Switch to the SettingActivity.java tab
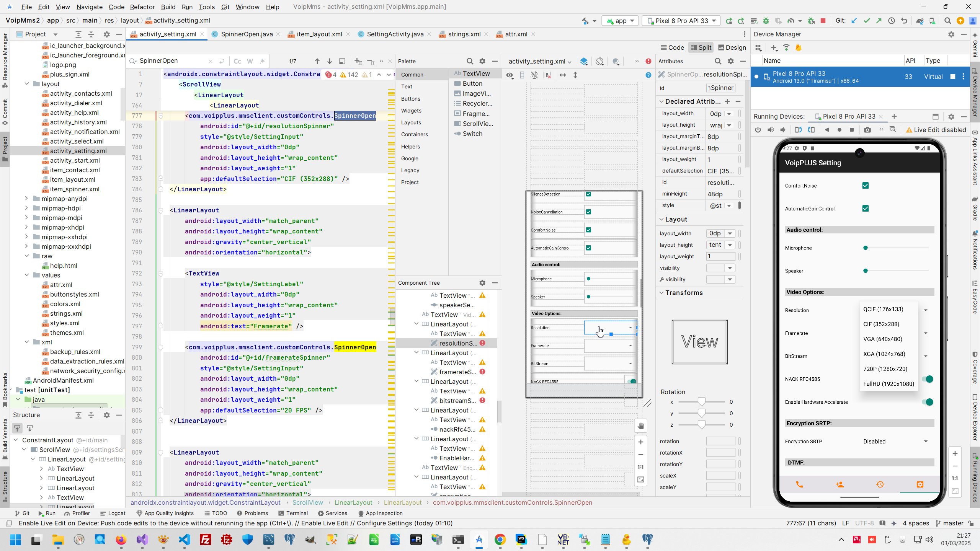The height and width of the screenshot is (551, 980). pyautogui.click(x=395, y=34)
